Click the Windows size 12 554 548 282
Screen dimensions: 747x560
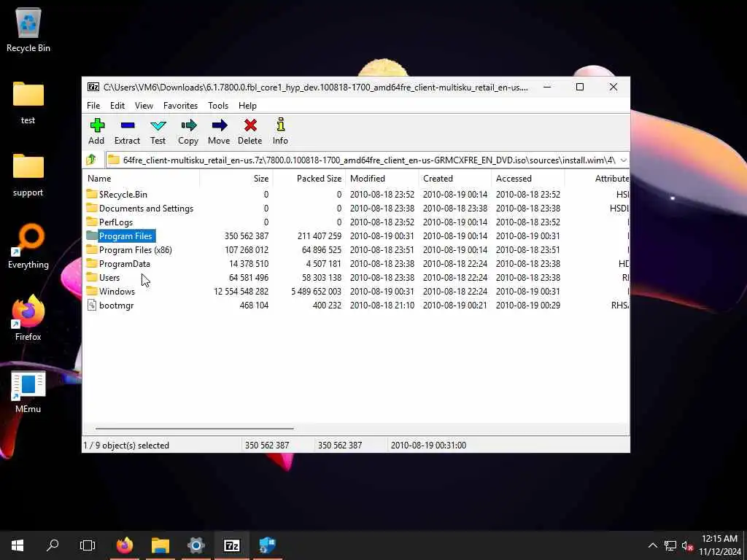click(241, 292)
